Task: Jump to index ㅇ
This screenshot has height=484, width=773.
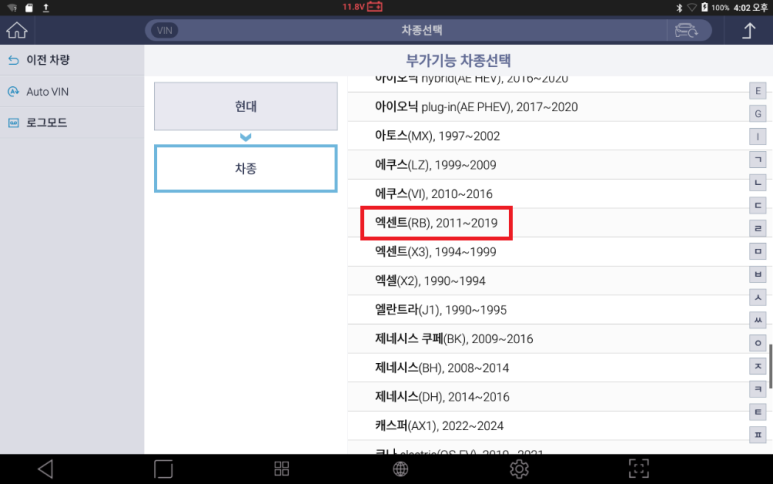Action: coord(758,343)
